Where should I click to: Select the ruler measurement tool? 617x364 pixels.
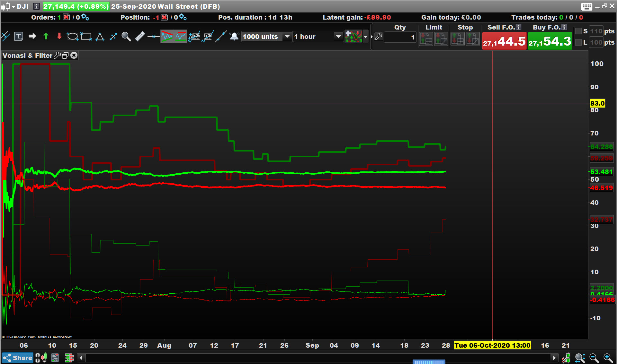click(140, 37)
